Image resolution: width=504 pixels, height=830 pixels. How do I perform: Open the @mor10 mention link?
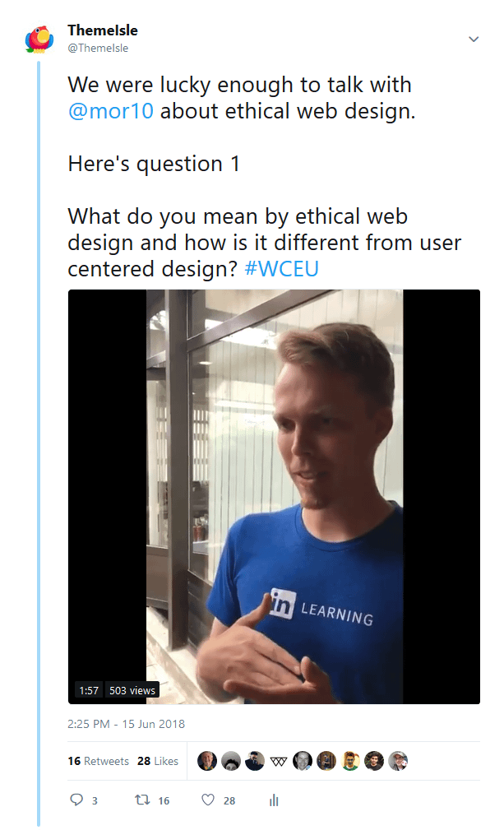click(x=111, y=111)
